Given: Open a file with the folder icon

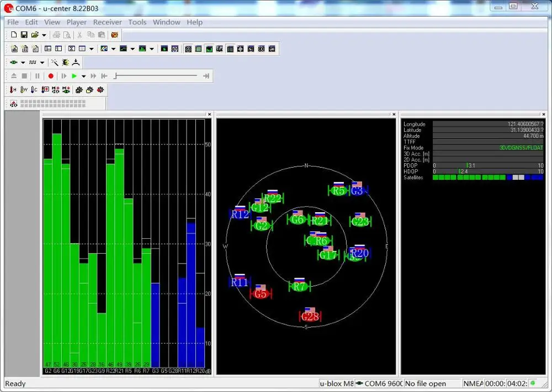Looking at the screenshot, I should coord(34,34).
